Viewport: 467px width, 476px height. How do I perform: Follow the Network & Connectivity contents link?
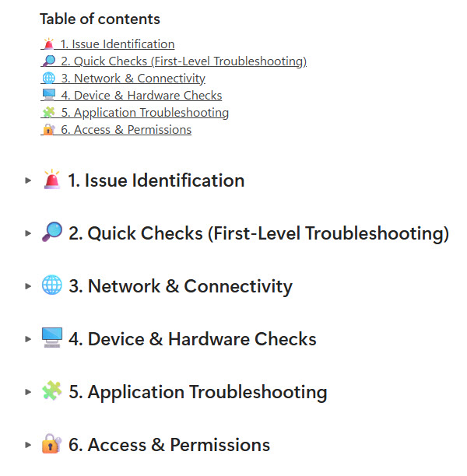[x=133, y=79]
